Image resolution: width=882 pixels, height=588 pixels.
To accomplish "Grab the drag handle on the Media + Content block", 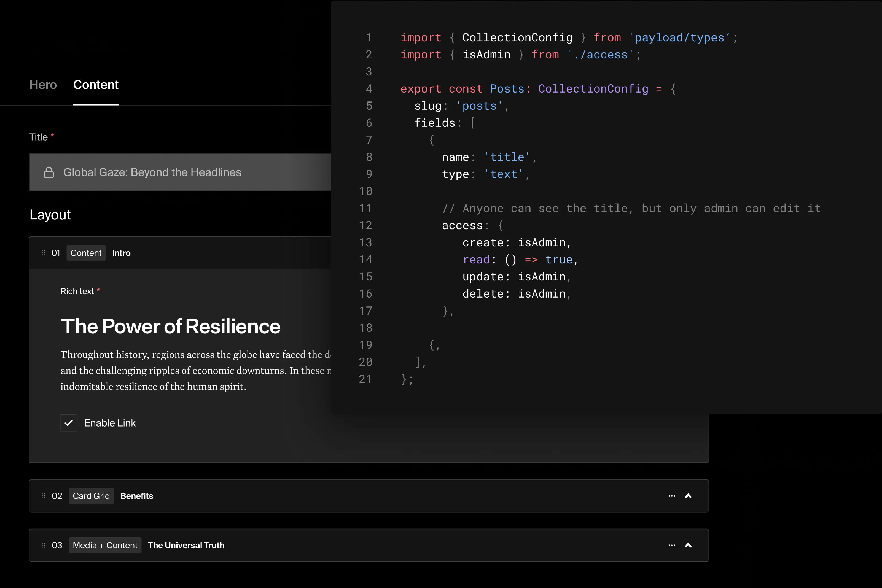I will (42, 545).
